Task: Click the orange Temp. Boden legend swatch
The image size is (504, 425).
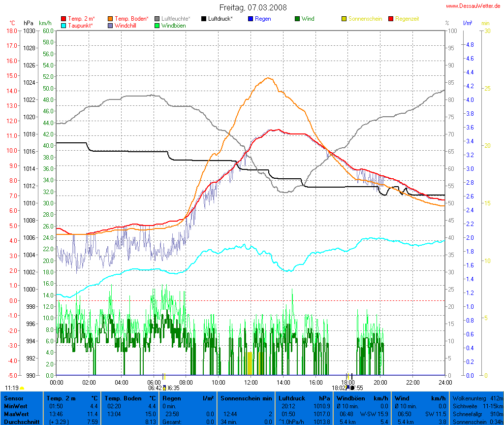Action: [x=110, y=19]
